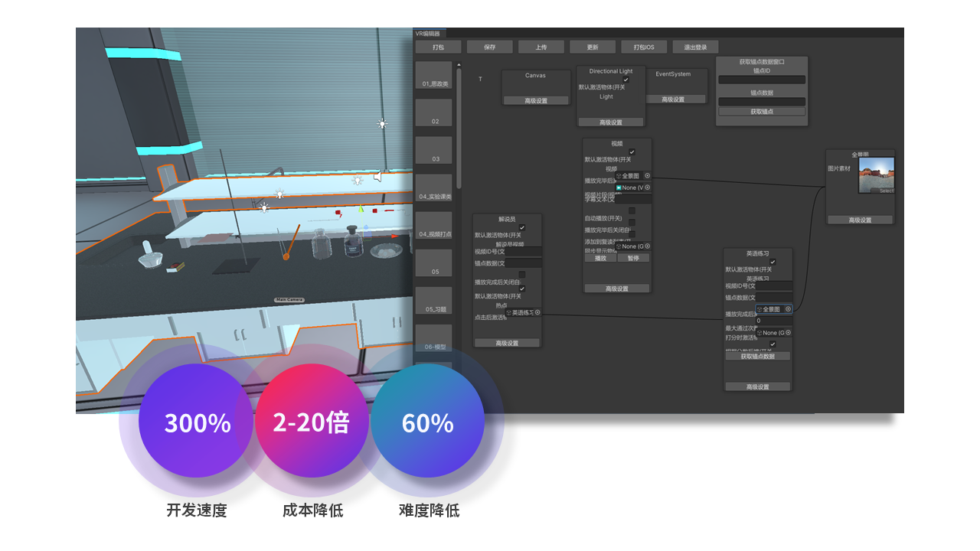The height and width of the screenshot is (551, 980).
Task: Click the Main Camera label in scene
Action: 289,300
